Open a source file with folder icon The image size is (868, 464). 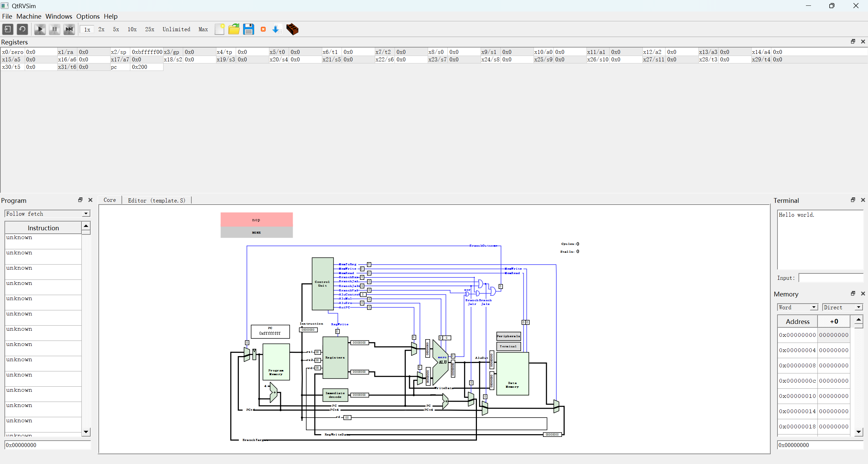click(x=234, y=29)
